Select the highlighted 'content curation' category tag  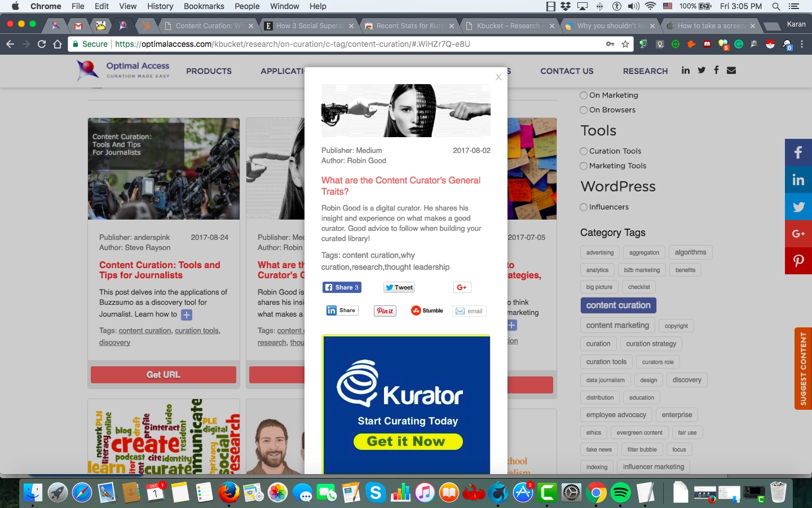coord(619,305)
